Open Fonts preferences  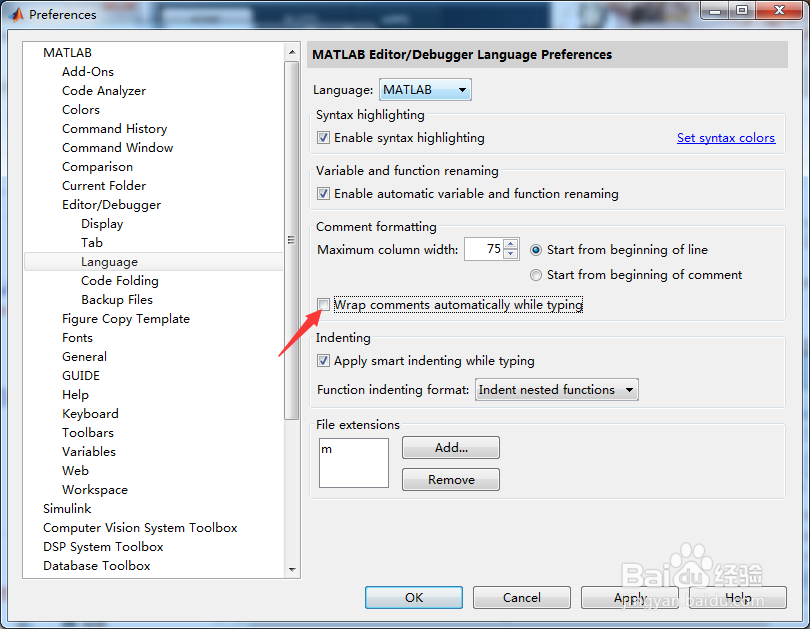77,338
